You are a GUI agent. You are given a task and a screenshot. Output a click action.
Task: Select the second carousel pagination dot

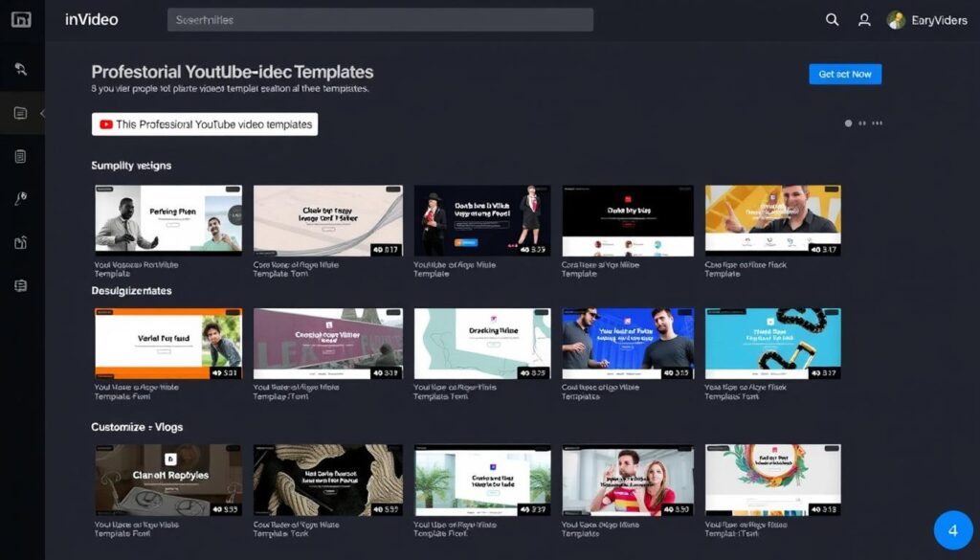pos(862,123)
